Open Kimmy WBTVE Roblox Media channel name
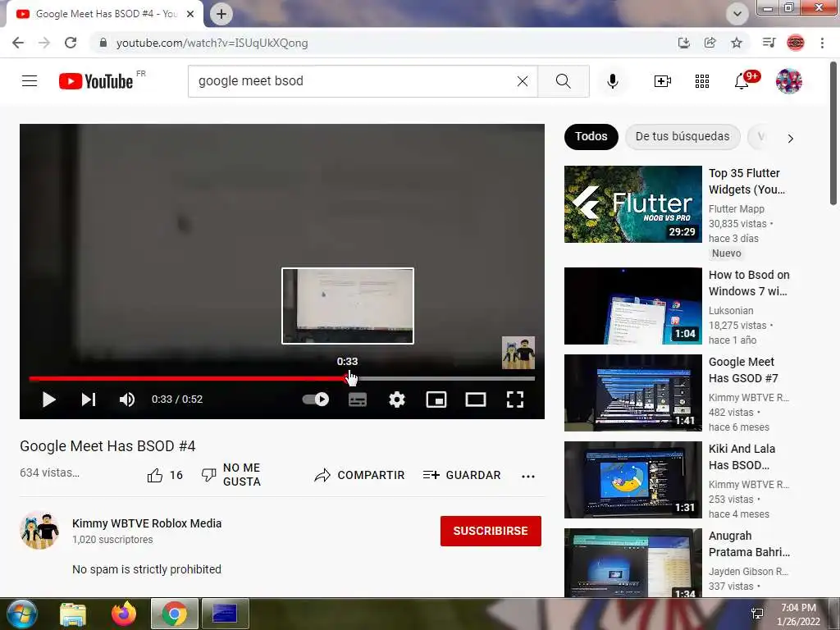840x630 pixels. coord(147,523)
